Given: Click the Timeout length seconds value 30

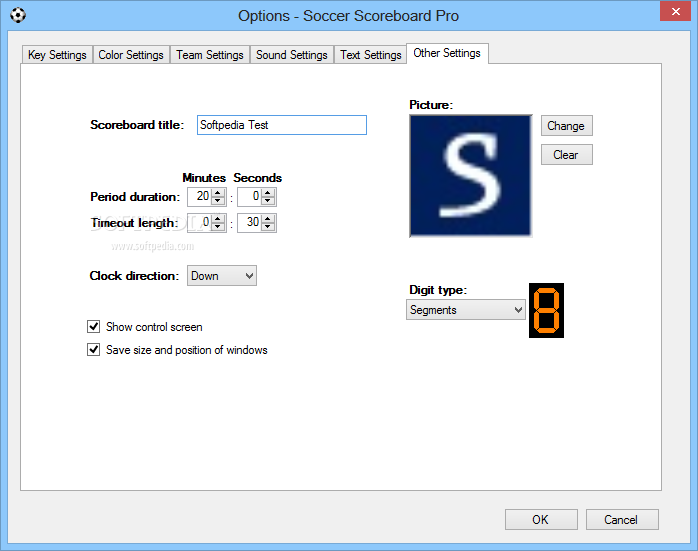Looking at the screenshot, I should 252,222.
